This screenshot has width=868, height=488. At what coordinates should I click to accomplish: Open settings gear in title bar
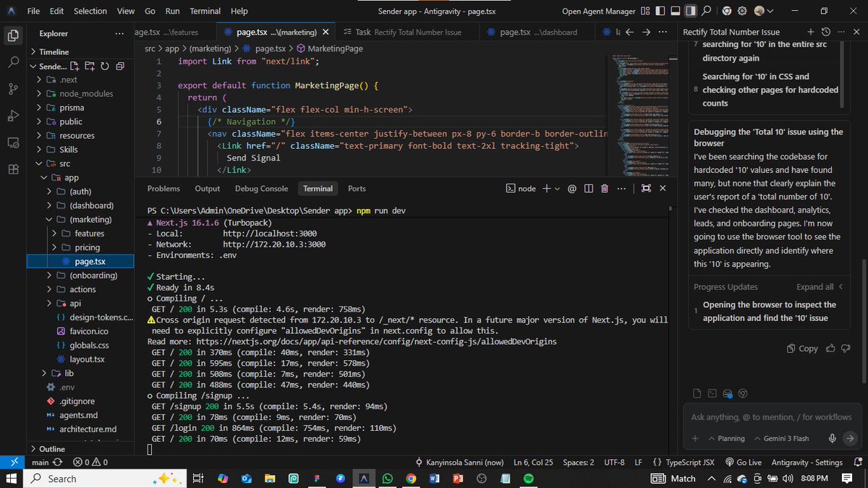point(743,11)
